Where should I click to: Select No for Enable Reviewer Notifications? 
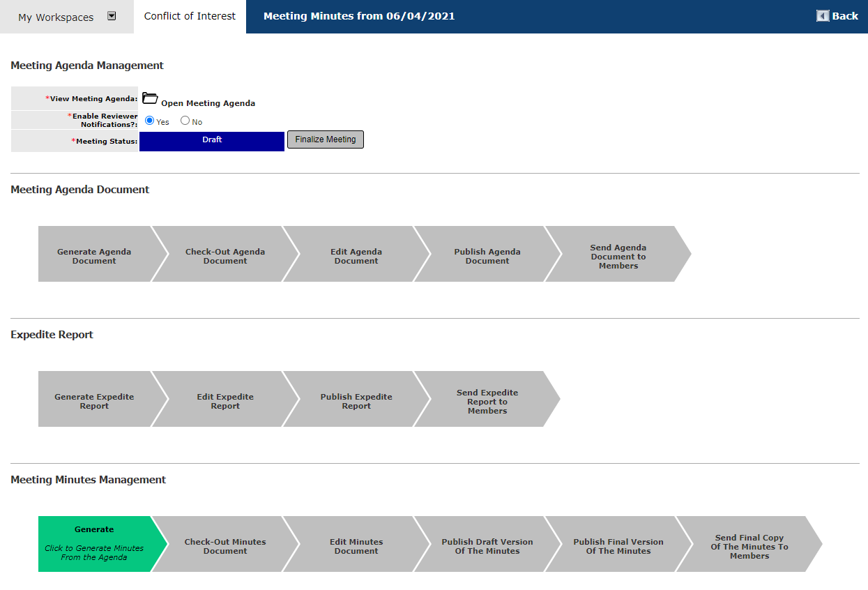185,121
